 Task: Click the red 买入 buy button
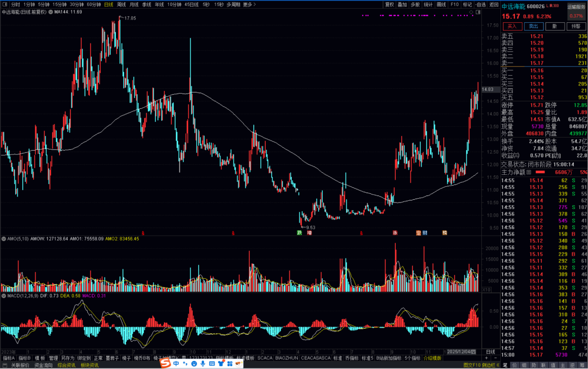click(x=512, y=26)
